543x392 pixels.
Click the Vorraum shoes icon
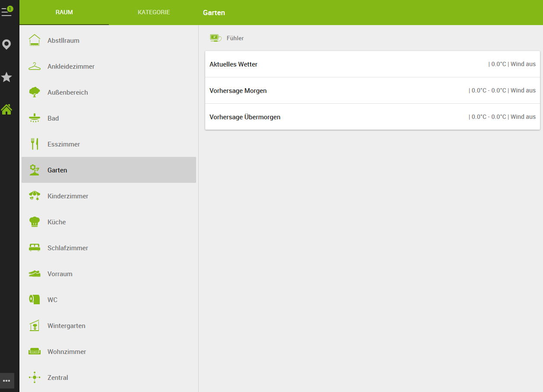pos(35,274)
